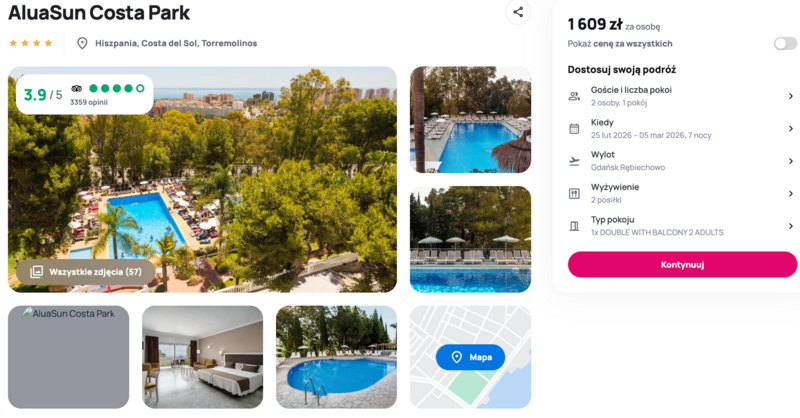This screenshot has height=418, width=800.
Task: Toggle Pokaż cenę za wszystkich switch
Action: (785, 44)
